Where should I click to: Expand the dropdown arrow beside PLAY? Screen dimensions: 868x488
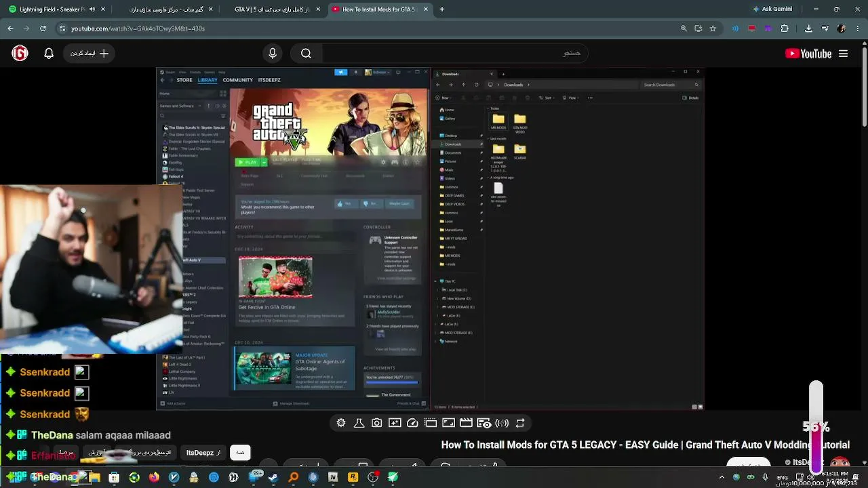[264, 162]
